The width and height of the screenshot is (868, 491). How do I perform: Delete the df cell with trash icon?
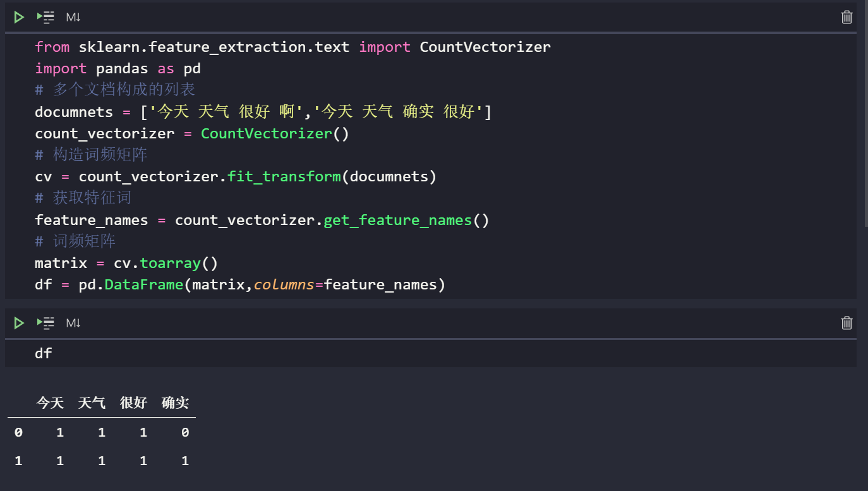coord(847,323)
